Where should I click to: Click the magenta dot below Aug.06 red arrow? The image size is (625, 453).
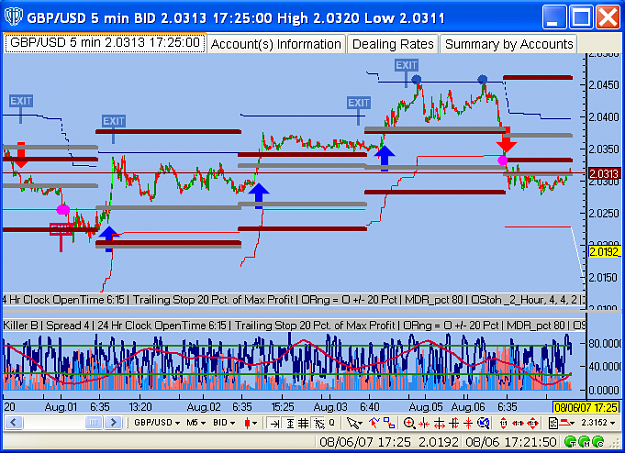point(503,160)
